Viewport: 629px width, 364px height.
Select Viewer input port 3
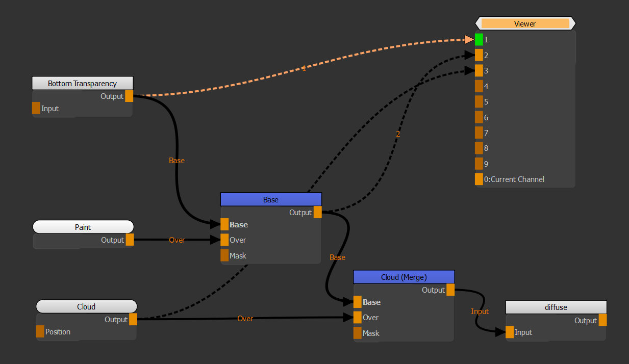(479, 70)
